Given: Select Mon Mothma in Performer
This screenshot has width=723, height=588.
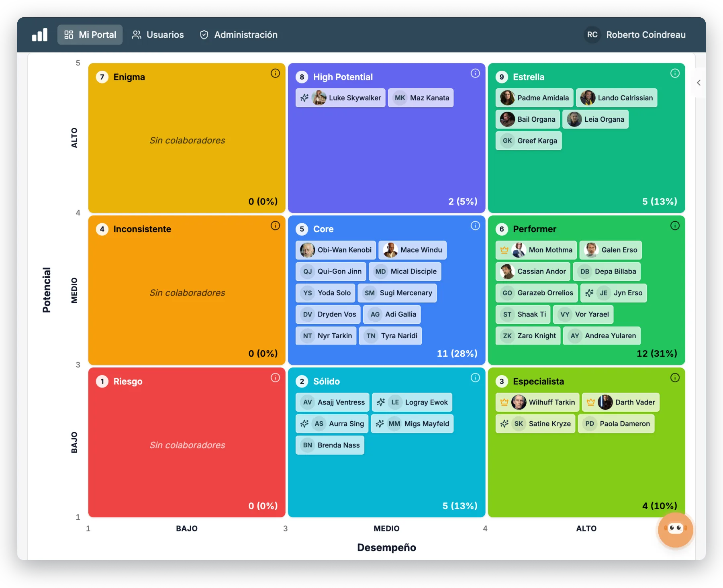Looking at the screenshot, I should 536,250.
